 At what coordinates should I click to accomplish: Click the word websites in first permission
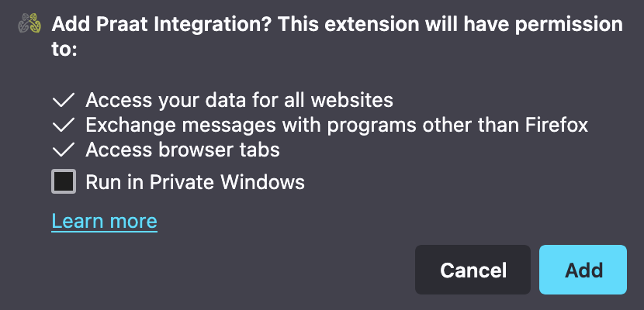[x=352, y=100]
